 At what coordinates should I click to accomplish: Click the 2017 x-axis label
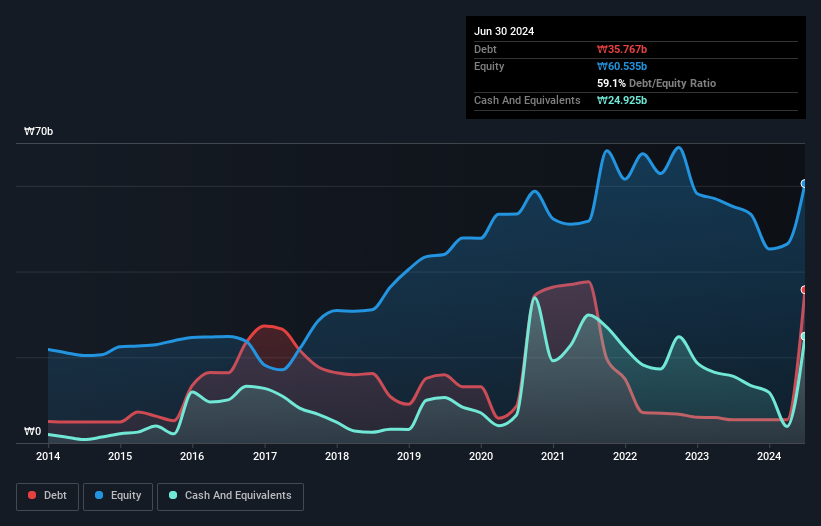pos(265,456)
